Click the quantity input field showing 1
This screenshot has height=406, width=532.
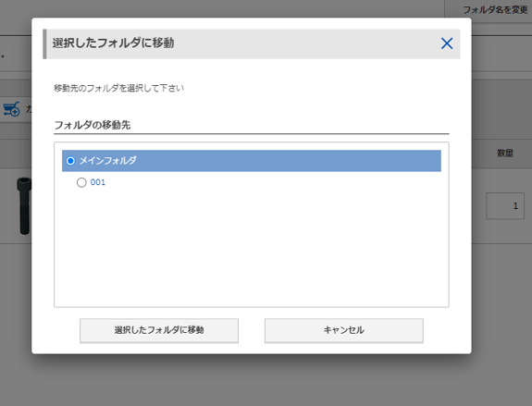[505, 206]
